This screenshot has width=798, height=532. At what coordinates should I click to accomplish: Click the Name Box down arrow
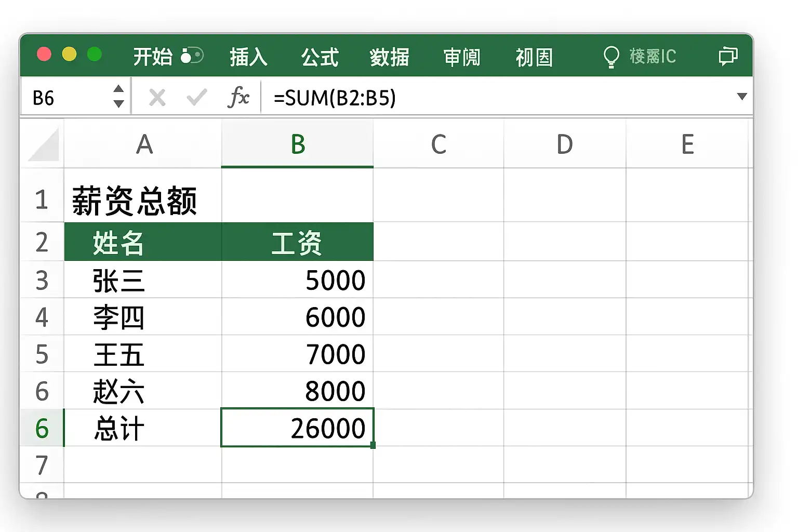coord(119,104)
